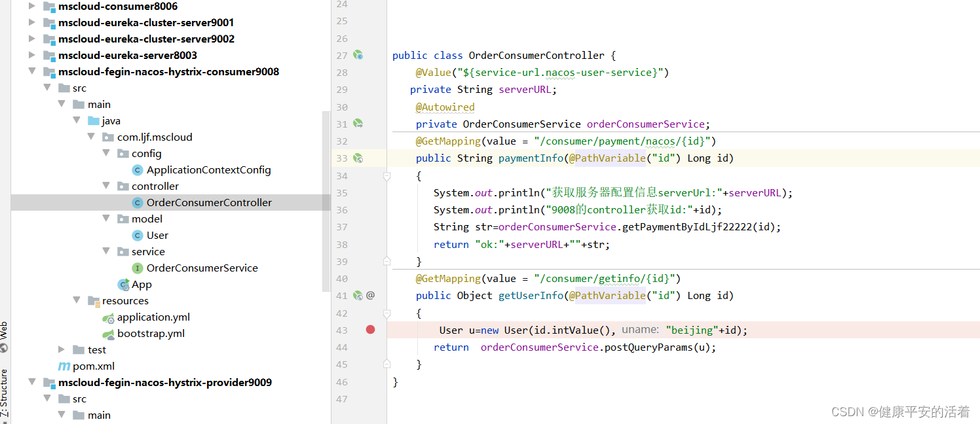The width and height of the screenshot is (980, 424).
Task: Expand the test folder
Action: [x=61, y=349]
